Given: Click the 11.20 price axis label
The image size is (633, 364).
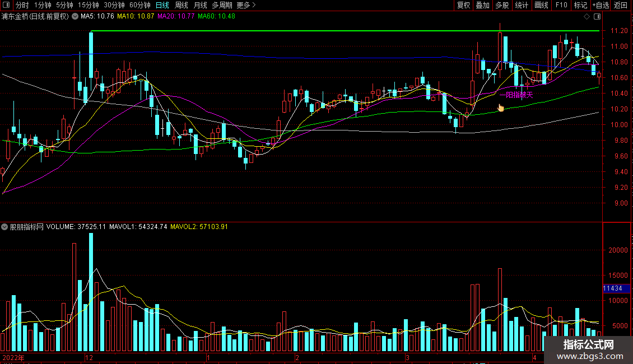Looking at the screenshot, I should coord(619,31).
